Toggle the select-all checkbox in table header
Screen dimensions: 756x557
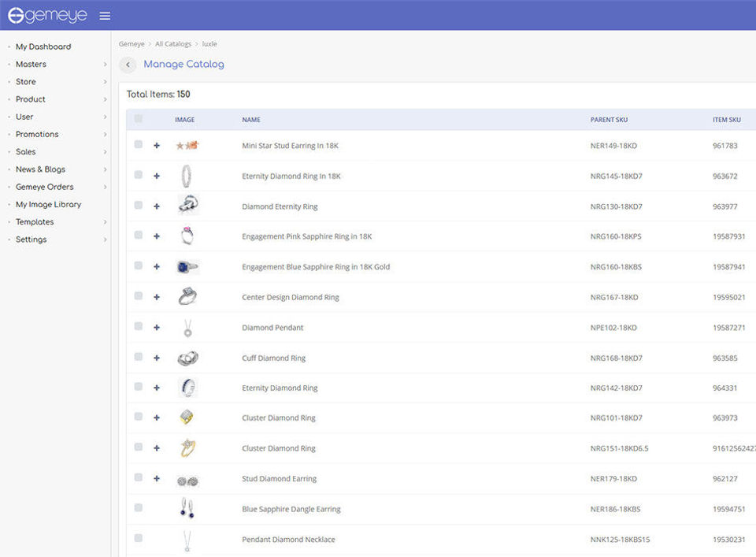click(x=139, y=119)
